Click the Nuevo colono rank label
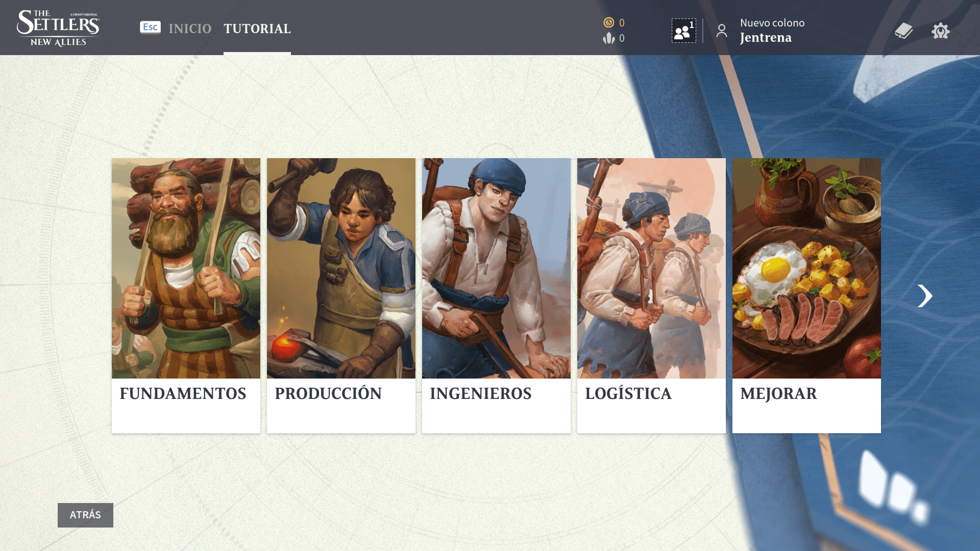This screenshot has height=551, width=980. coord(772,23)
